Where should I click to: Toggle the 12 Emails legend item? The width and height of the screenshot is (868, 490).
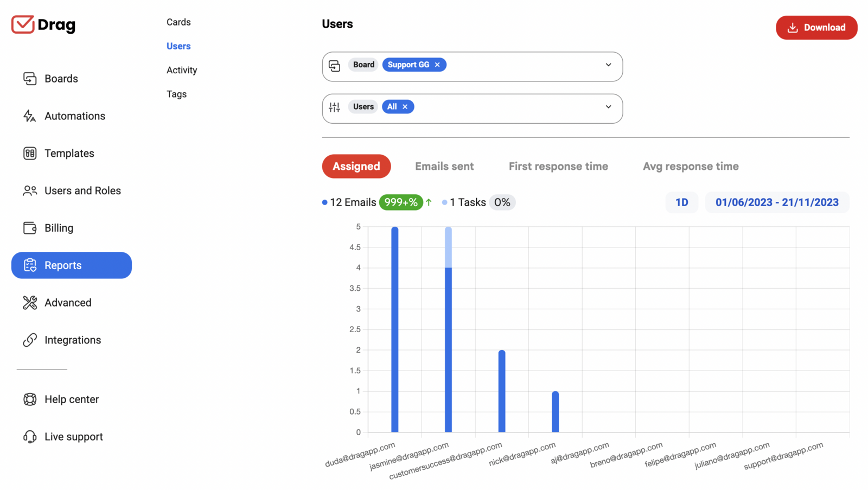349,202
